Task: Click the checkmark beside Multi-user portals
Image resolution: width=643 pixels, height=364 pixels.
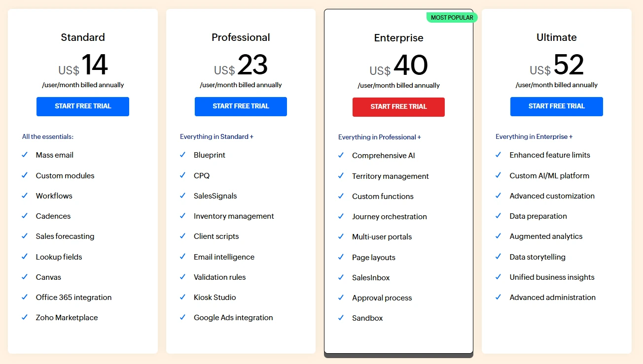Action: coord(341,236)
